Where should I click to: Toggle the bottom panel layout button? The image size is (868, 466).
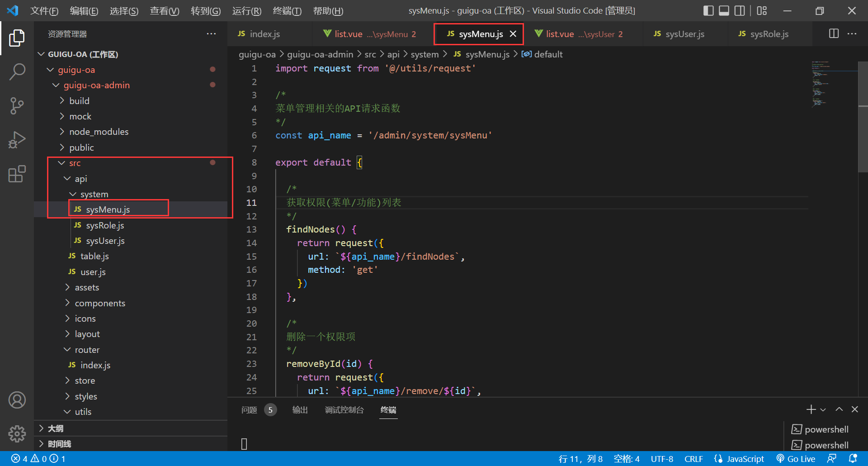click(x=724, y=11)
